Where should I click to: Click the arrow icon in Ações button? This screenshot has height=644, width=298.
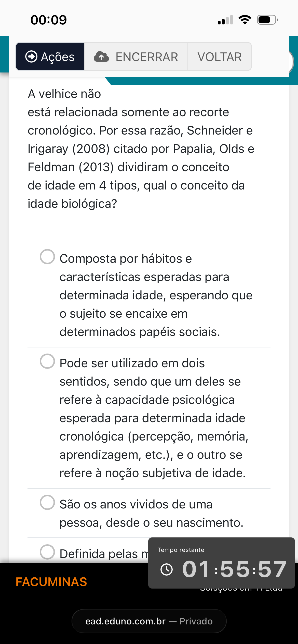point(31,56)
